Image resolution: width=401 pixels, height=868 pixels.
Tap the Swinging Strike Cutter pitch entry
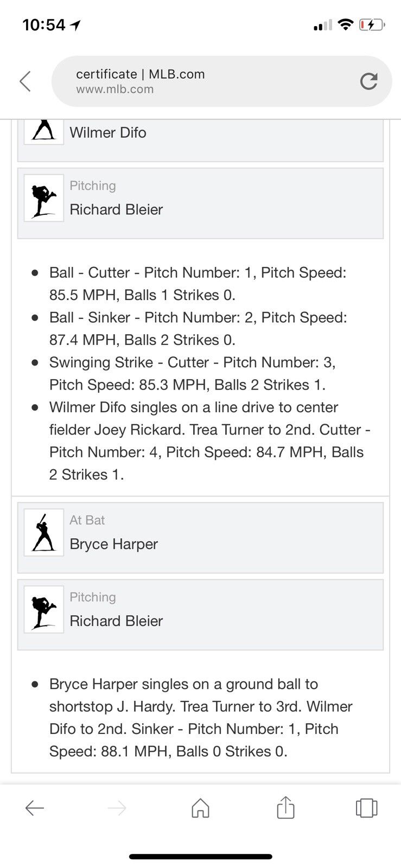click(192, 373)
